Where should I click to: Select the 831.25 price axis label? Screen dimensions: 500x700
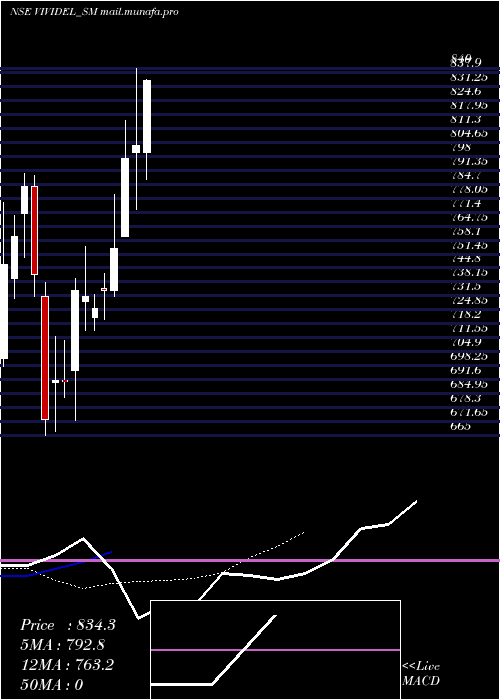[x=469, y=77]
